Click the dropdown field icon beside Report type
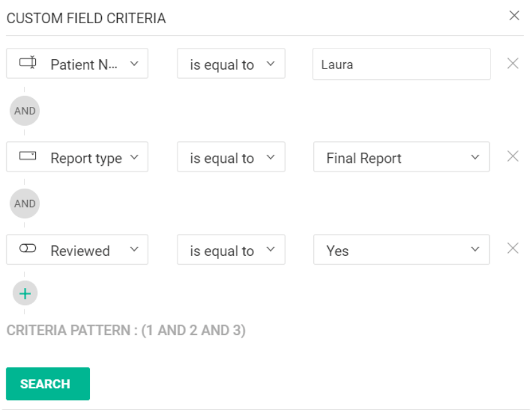 (28, 156)
